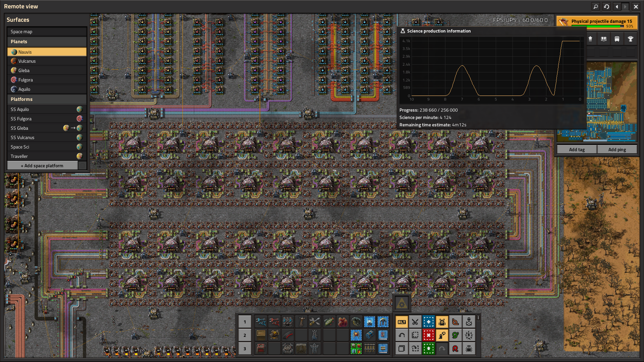Select the spidertron remote spider icon
Screen dimensions: 644x362
pos(469,349)
